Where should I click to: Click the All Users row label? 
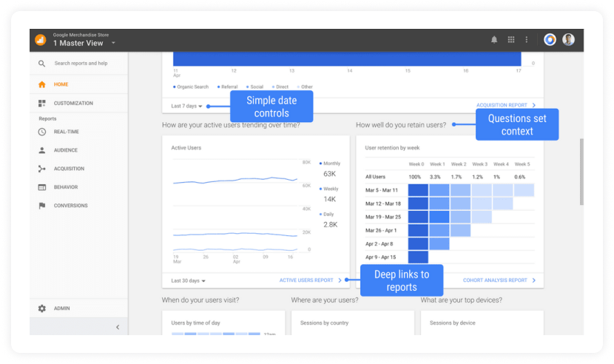[x=375, y=177]
